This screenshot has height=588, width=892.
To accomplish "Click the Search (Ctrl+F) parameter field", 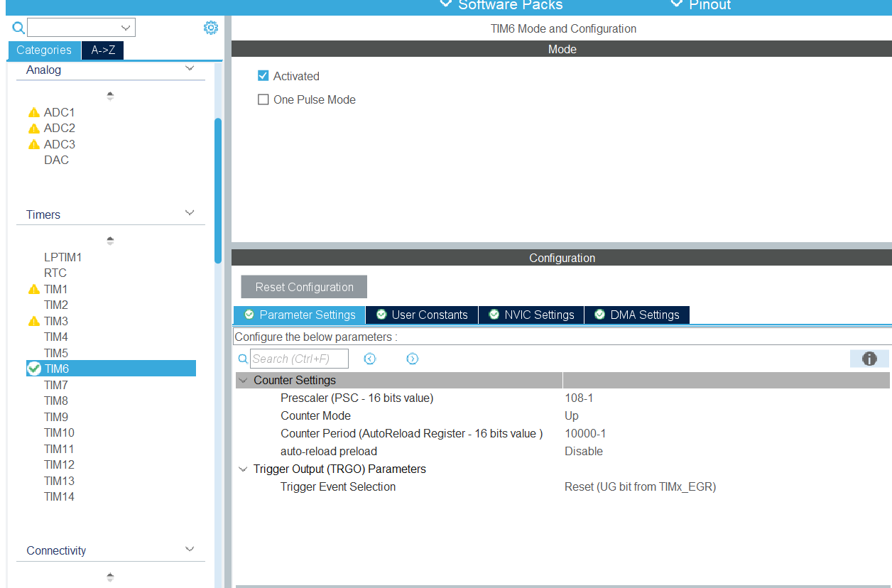I will (x=299, y=359).
